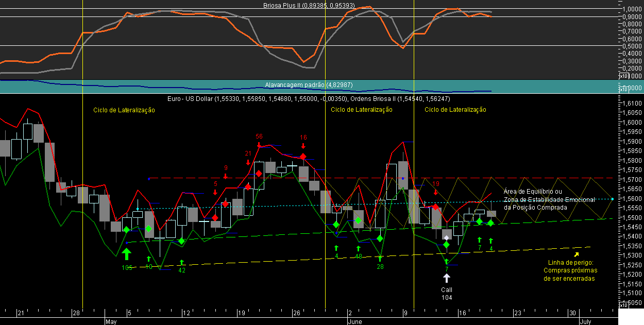Click the rightmost 'Ciclo de Lateralização' label
This screenshot has height=325, width=644.
click(x=455, y=110)
